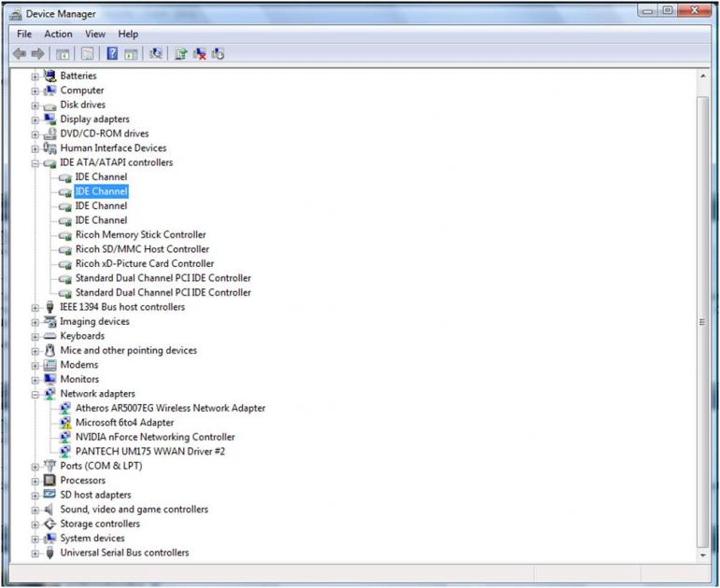Screen dimensions: 720x588
Task: Click the Device Manager title bar icon
Action: coord(16,15)
